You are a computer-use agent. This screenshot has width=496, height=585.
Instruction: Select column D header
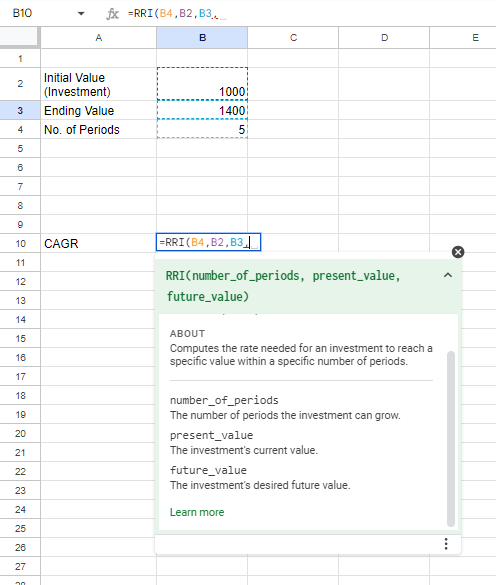384,38
